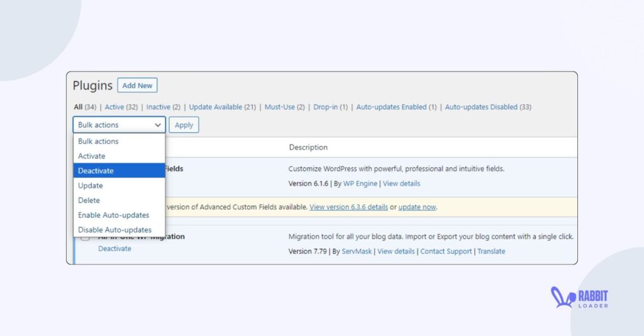This screenshot has height=336, width=644.
Task: Click the Add New plugin button
Action: [137, 85]
